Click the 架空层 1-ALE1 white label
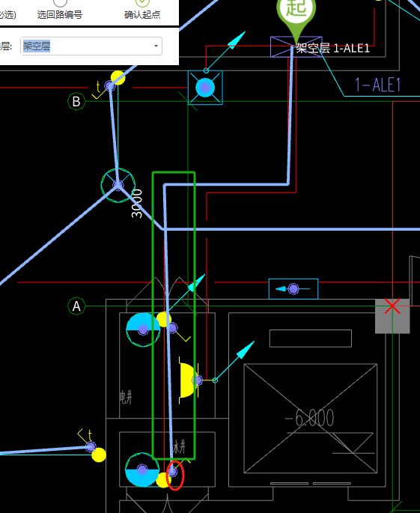Image resolution: width=420 pixels, height=513 pixels. click(332, 49)
